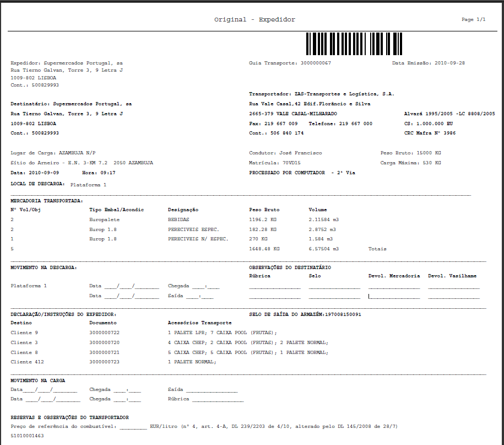
Task: Select the total volume 6.57504 m3
Action: point(324,249)
